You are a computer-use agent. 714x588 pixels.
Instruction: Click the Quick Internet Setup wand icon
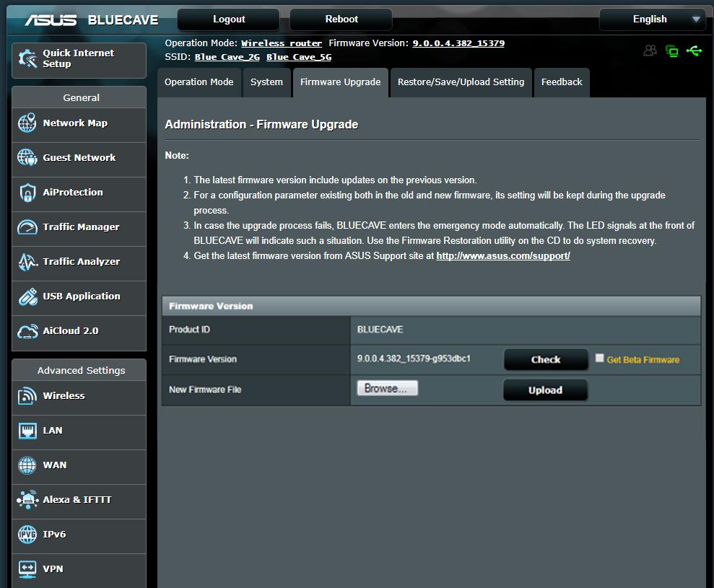(x=27, y=58)
